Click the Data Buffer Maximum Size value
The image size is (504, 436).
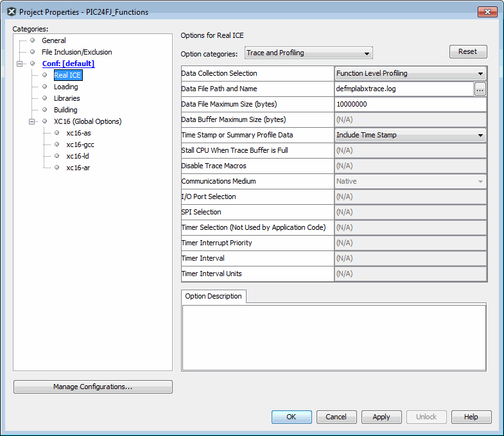pyautogui.click(x=410, y=119)
